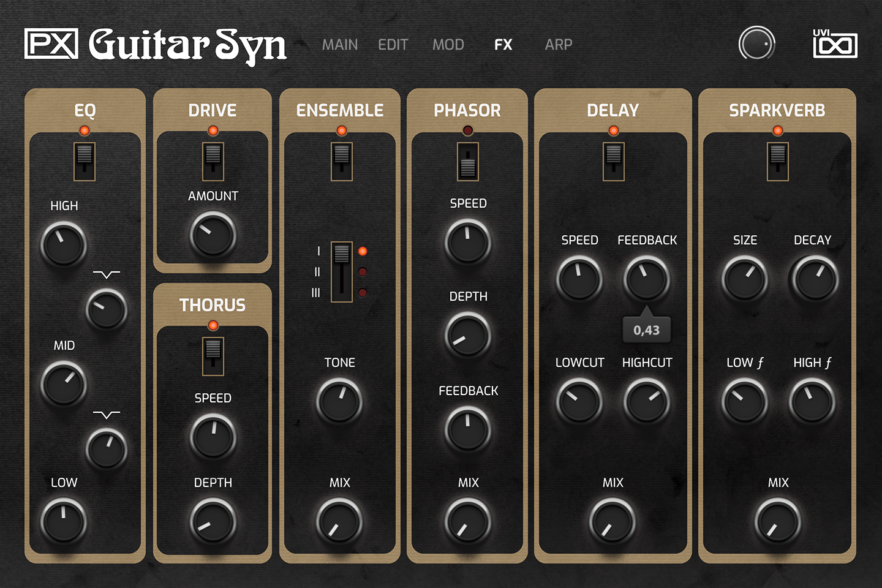Click the Sparkverb MIX knob

click(x=778, y=521)
